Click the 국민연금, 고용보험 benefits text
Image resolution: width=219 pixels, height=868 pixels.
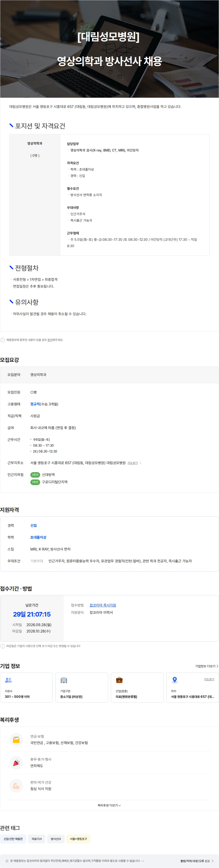59,743
